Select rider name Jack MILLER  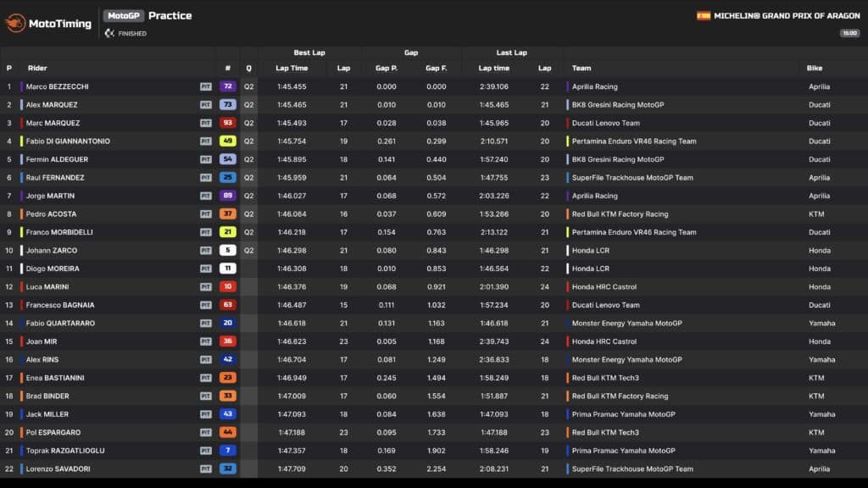pos(47,414)
